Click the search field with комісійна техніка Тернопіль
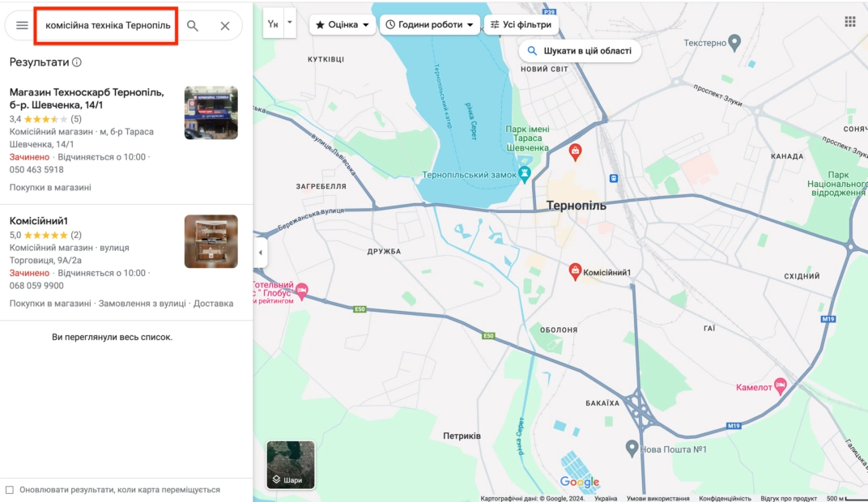This screenshot has width=868, height=502. click(x=108, y=25)
